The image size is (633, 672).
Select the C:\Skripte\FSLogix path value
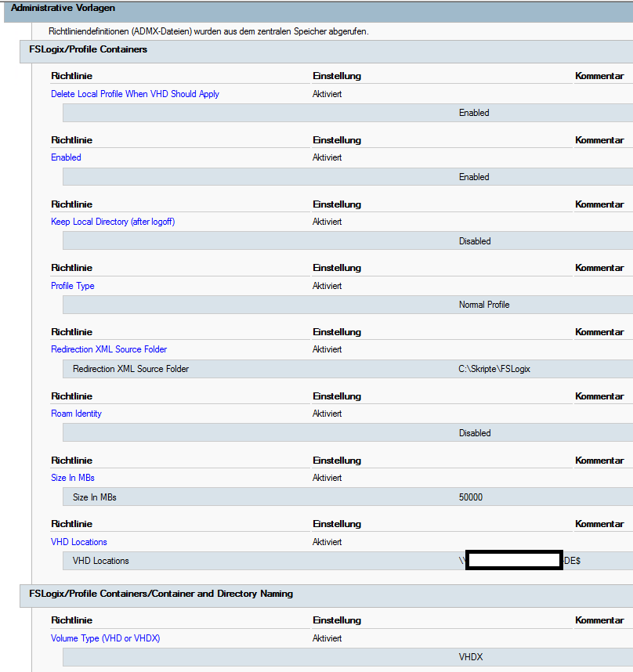click(x=494, y=369)
